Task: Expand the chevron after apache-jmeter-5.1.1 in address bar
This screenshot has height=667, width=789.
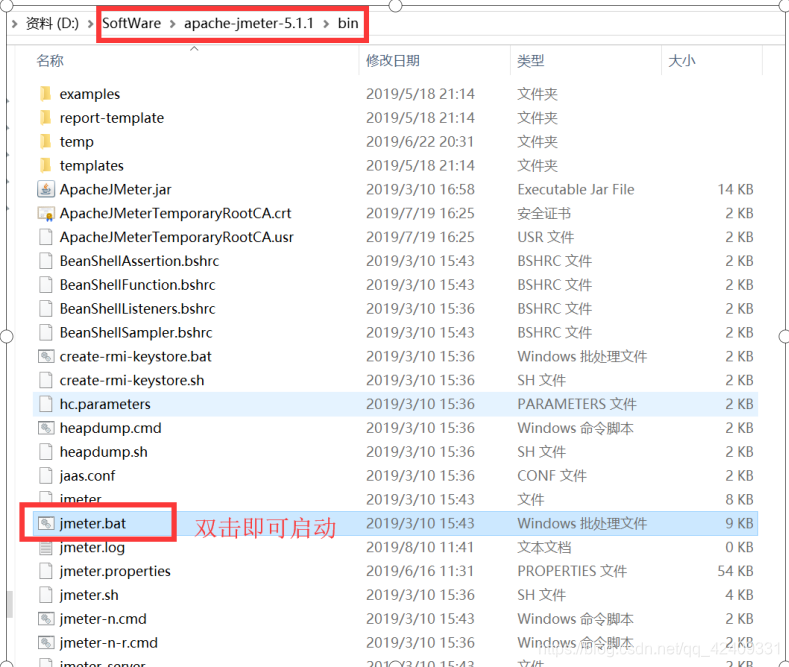Action: (x=326, y=24)
